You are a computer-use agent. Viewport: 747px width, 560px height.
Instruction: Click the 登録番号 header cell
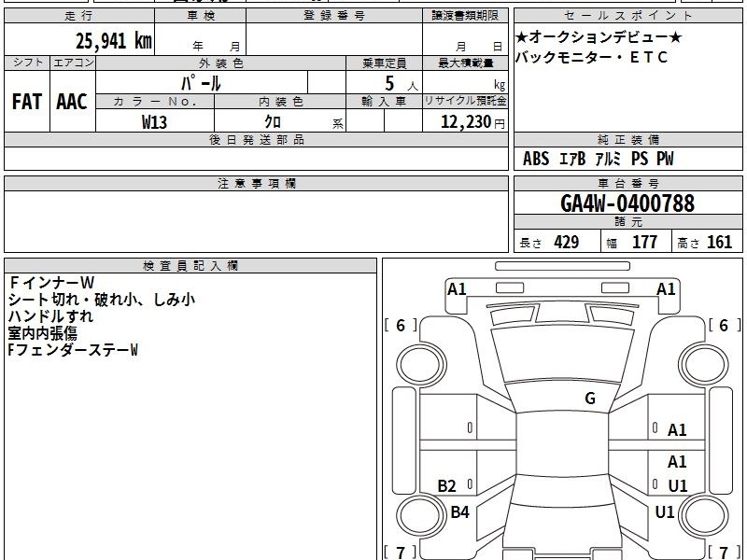334,16
